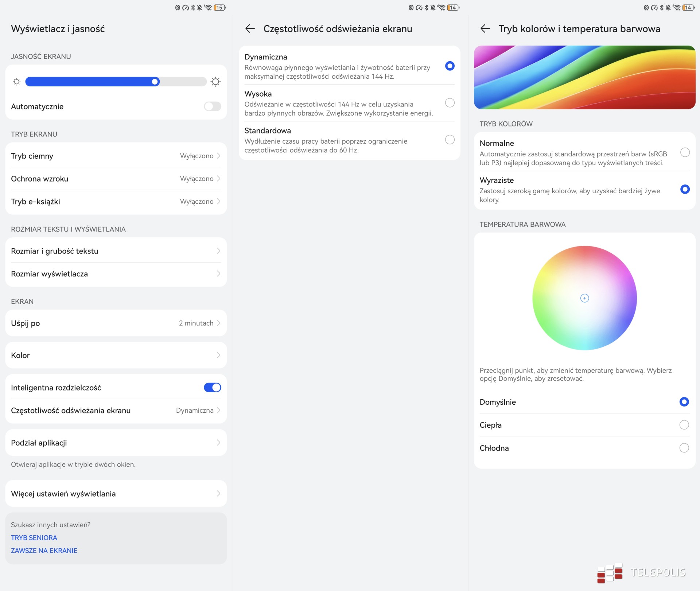Open the Kolor menu item
The image size is (700, 591).
coord(116,355)
